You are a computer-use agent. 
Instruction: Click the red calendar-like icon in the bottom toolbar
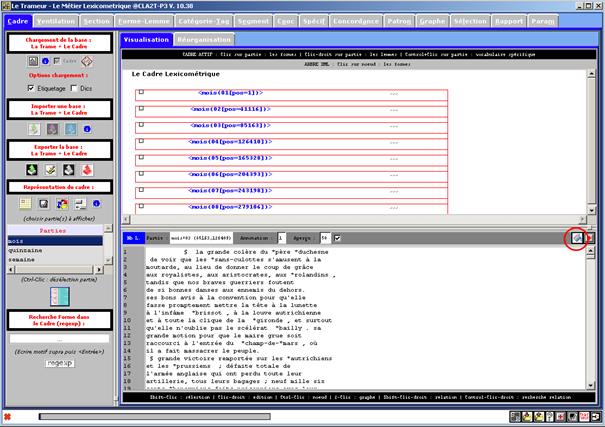pyautogui.click(x=584, y=417)
